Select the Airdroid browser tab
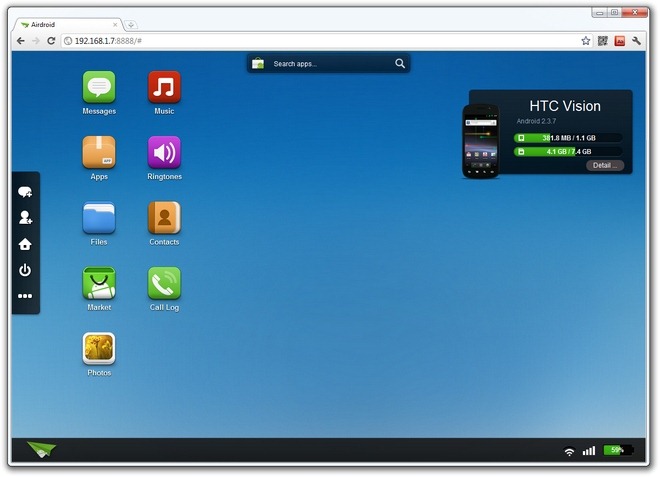Viewport: 660px width, 477px height. pos(67,25)
